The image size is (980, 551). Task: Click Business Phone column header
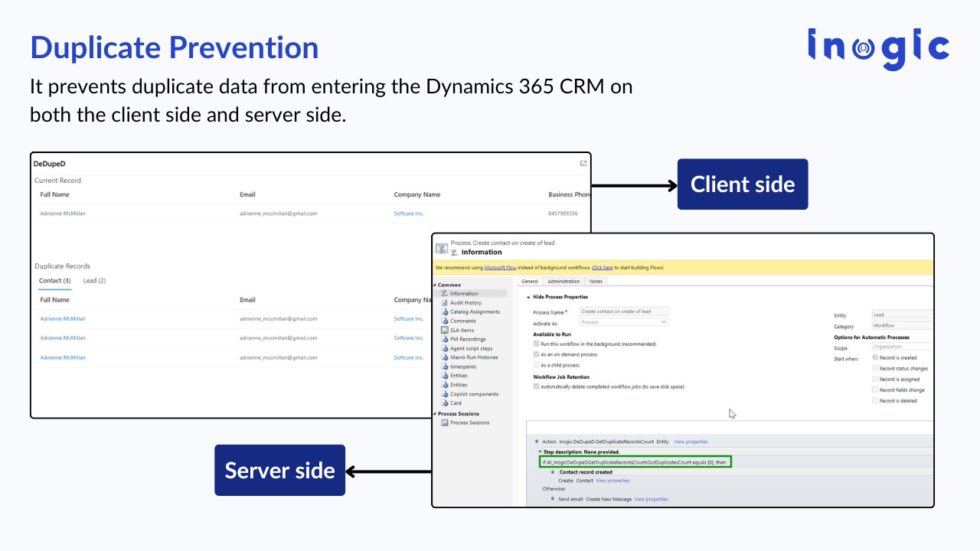click(x=569, y=194)
